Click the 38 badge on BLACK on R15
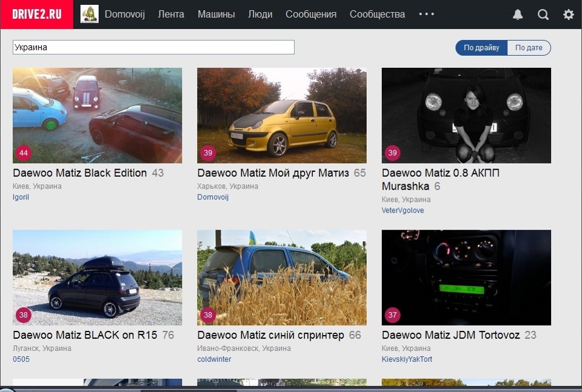 click(24, 315)
